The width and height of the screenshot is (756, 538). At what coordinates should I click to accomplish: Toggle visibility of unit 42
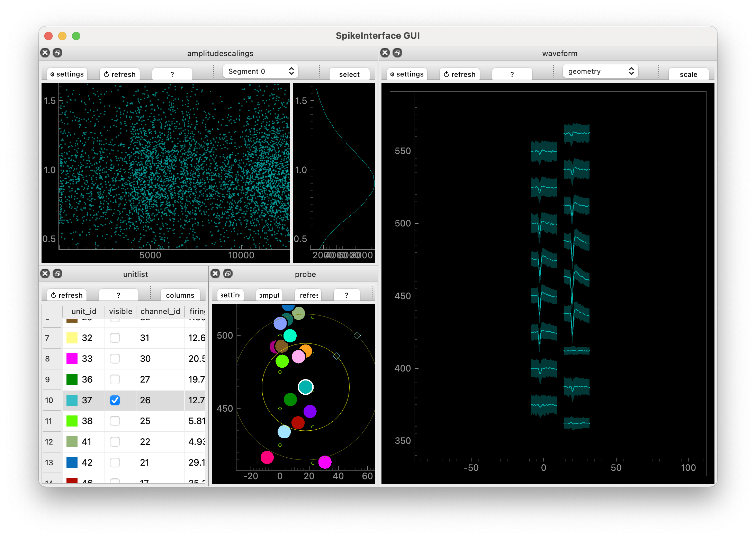click(115, 463)
